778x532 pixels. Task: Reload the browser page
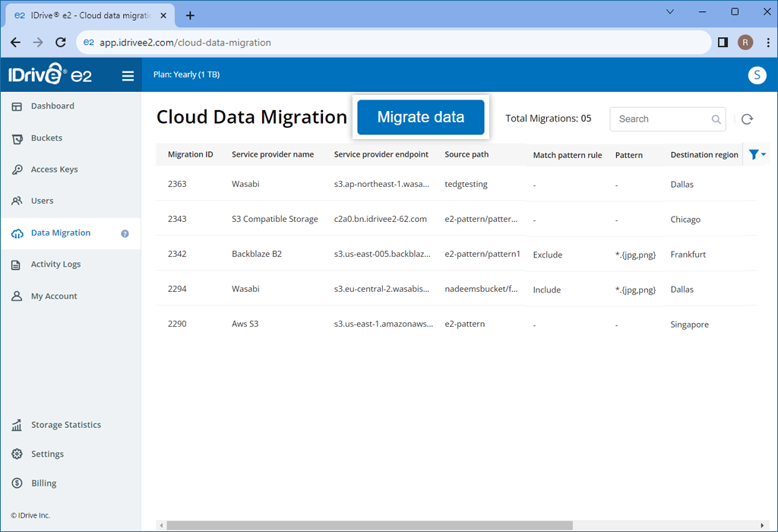(x=61, y=43)
